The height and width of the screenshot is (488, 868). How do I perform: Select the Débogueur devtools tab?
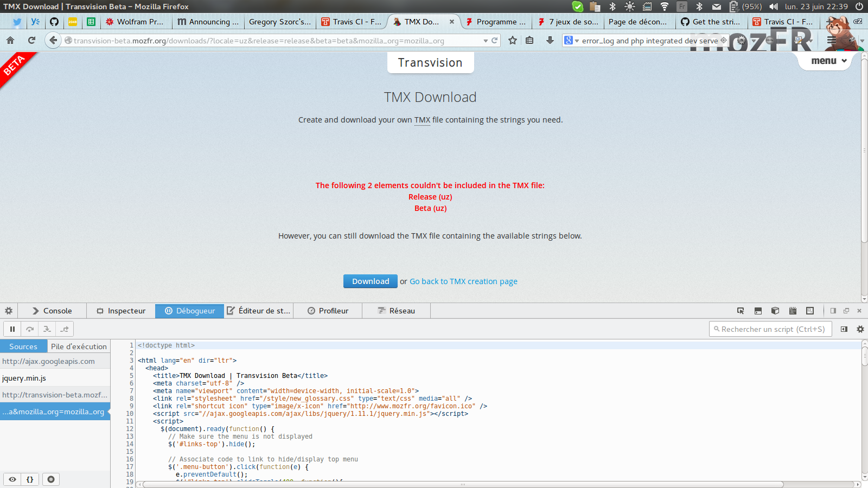pyautogui.click(x=190, y=311)
